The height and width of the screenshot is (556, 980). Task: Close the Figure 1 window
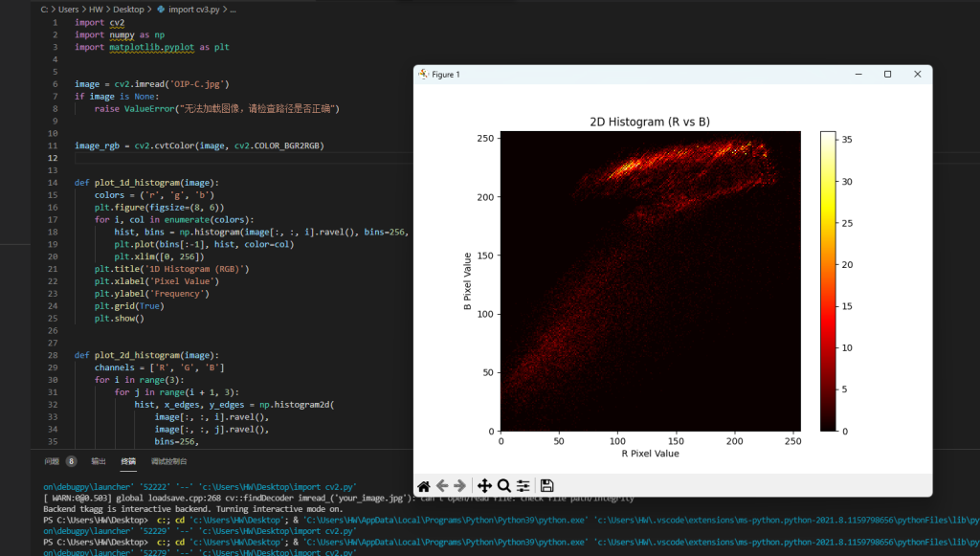(x=917, y=75)
